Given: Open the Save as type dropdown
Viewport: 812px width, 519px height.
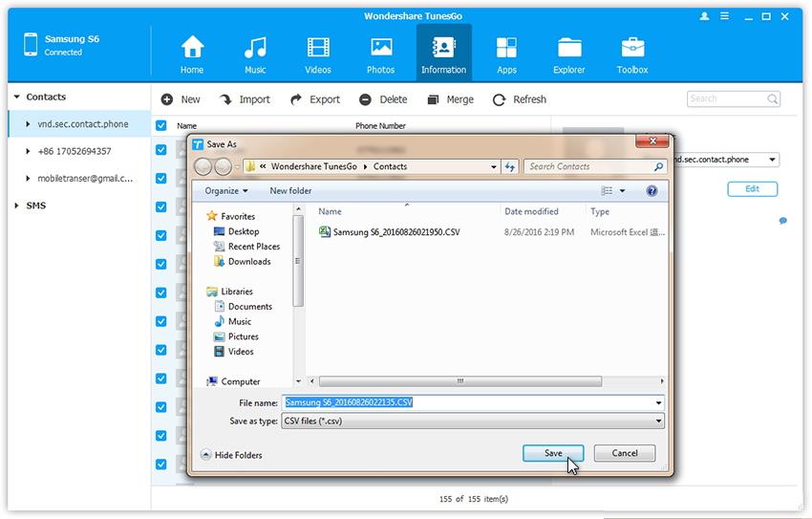Looking at the screenshot, I should point(473,421).
